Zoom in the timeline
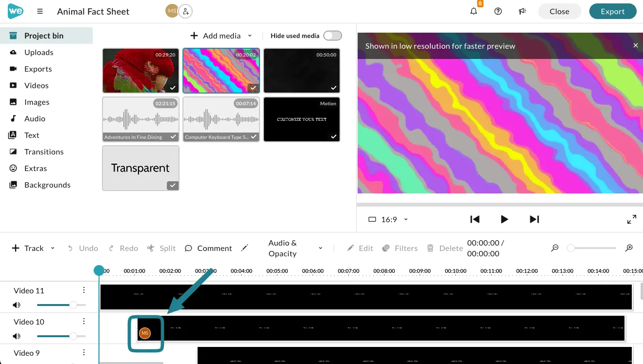Image resolution: width=643 pixels, height=364 pixels. 629,248
